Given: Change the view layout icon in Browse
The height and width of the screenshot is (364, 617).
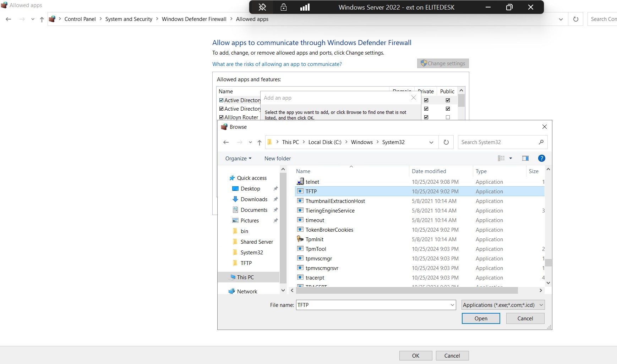Looking at the screenshot, I should tap(501, 158).
